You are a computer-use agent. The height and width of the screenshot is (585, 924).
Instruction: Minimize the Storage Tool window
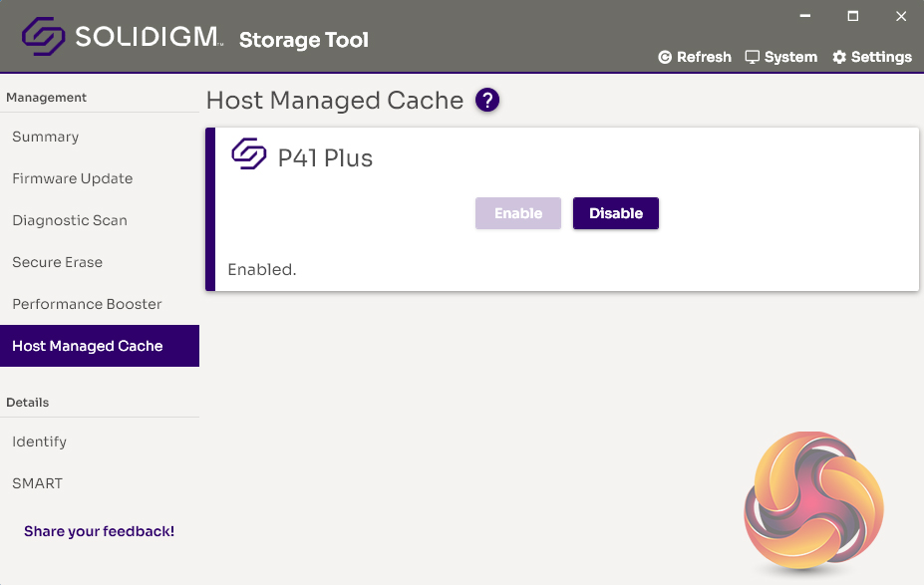(x=804, y=16)
